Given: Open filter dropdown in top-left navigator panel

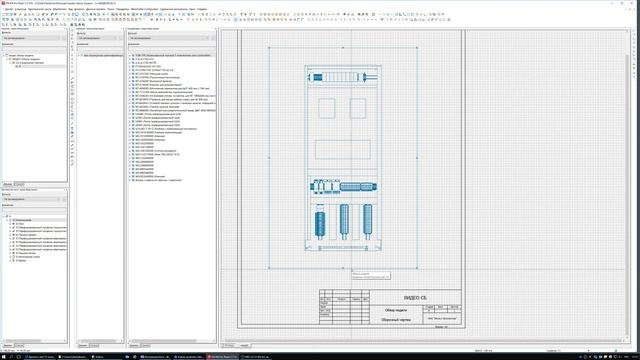Looking at the screenshot, I should [x=31, y=38].
